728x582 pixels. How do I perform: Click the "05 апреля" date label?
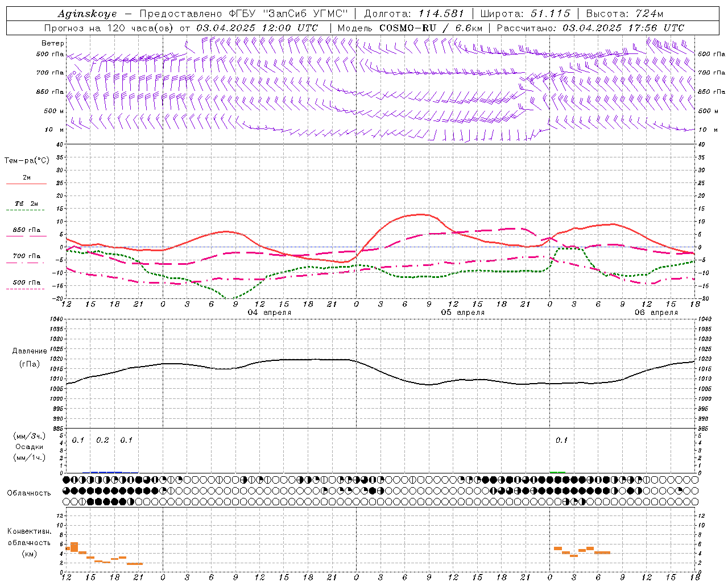coord(463,313)
